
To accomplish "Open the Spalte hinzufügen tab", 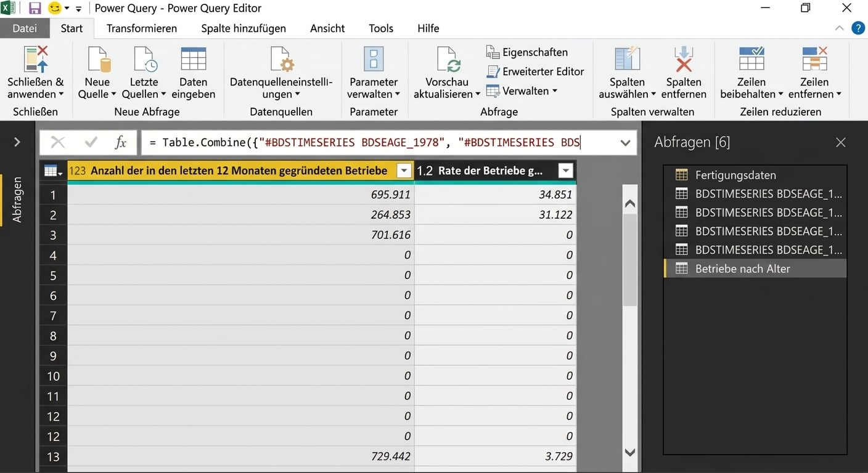I will [x=244, y=28].
